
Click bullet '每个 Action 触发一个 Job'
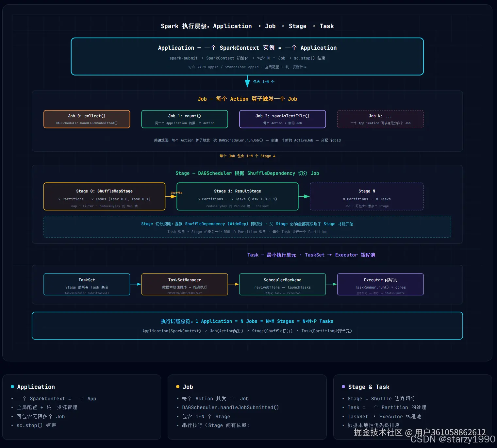pos(215,399)
